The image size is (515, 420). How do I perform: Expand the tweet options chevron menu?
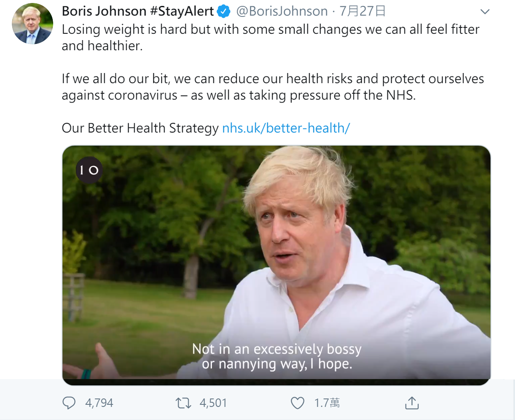485,12
